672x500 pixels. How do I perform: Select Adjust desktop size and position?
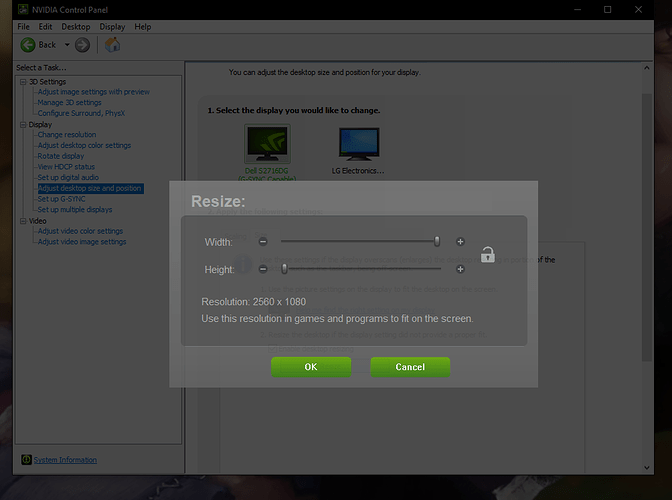tap(90, 188)
